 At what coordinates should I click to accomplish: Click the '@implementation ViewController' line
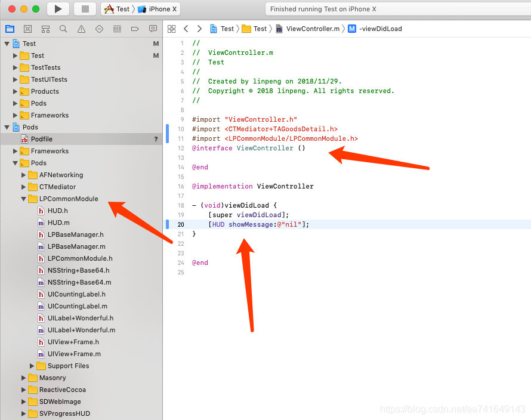click(252, 186)
